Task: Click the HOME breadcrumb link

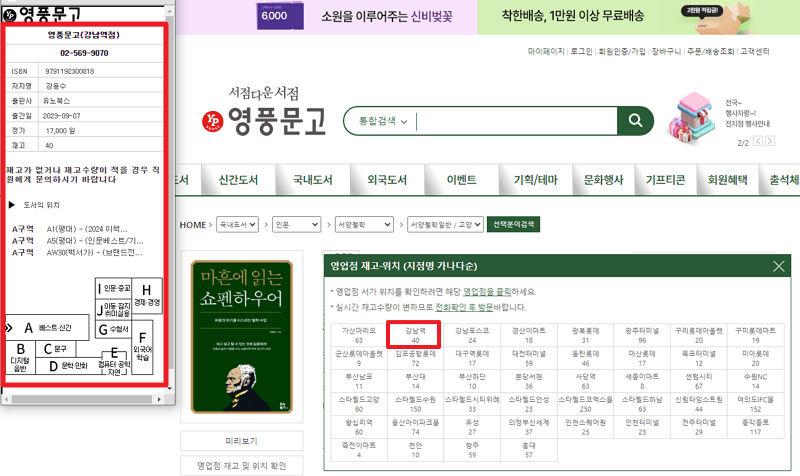Action: tap(193, 224)
